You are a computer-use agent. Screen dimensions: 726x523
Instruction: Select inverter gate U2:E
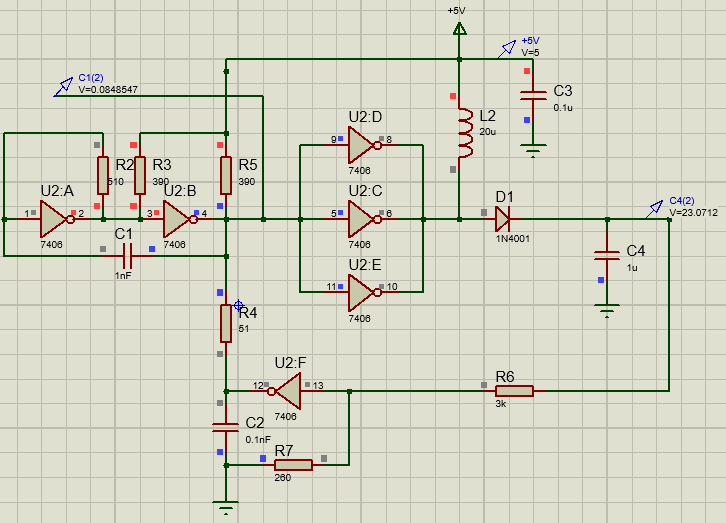(364, 293)
